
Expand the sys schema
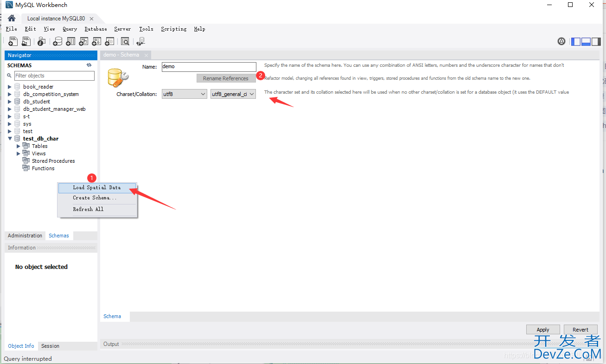point(10,124)
